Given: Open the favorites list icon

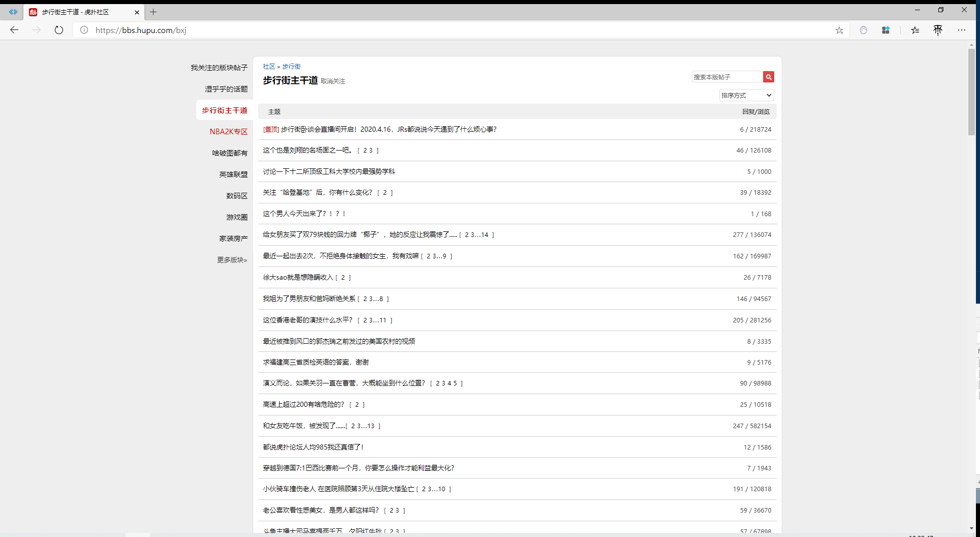Looking at the screenshot, I should [915, 30].
